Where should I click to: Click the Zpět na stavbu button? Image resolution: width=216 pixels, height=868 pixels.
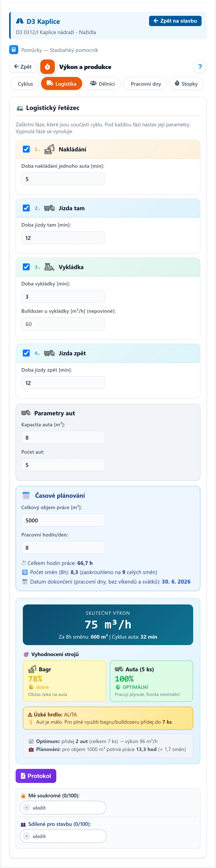point(175,21)
